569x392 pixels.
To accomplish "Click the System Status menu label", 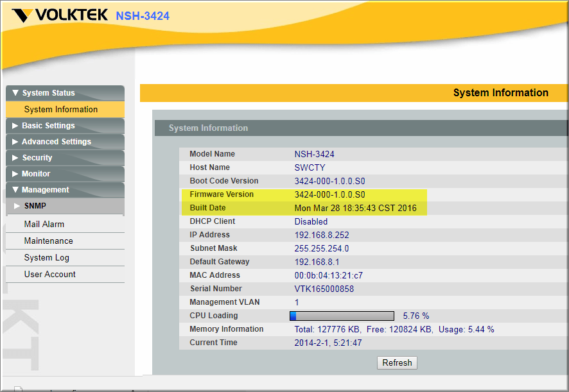I will tap(49, 93).
